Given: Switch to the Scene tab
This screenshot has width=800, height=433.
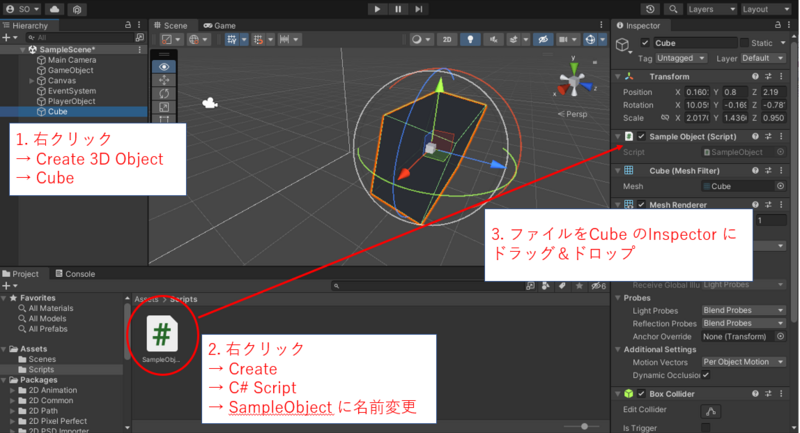Looking at the screenshot, I should 171,26.
